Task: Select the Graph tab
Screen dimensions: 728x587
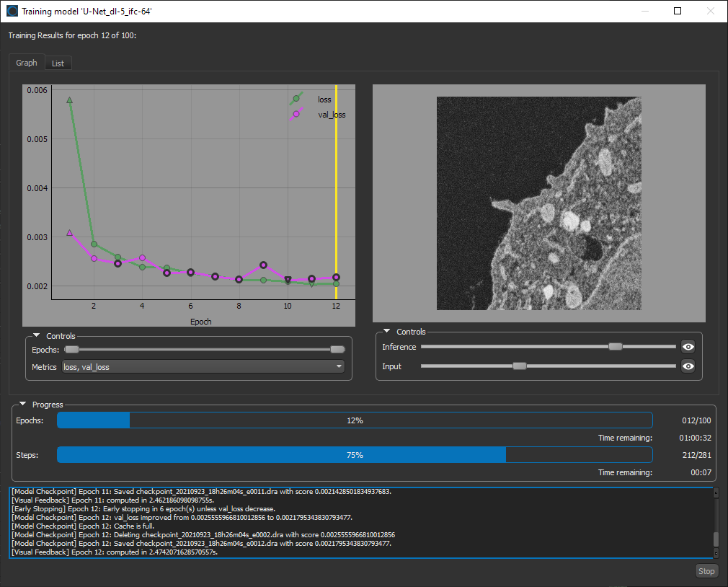Action: [x=27, y=63]
